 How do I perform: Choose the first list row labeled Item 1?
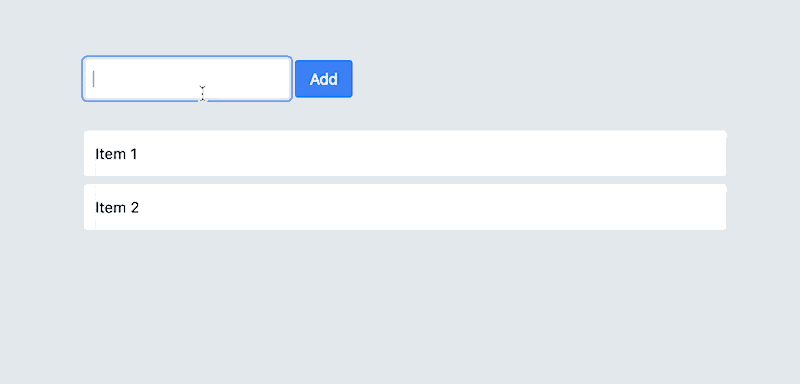point(405,153)
